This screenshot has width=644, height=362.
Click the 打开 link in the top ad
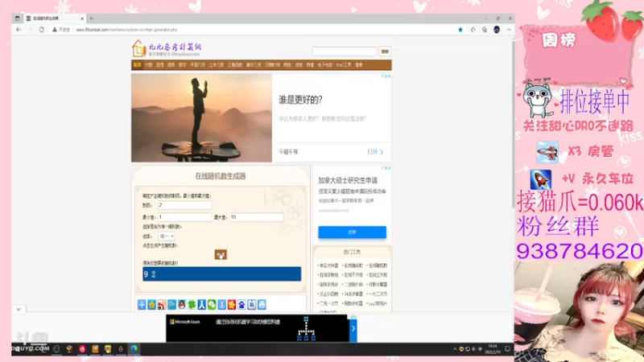(x=375, y=152)
